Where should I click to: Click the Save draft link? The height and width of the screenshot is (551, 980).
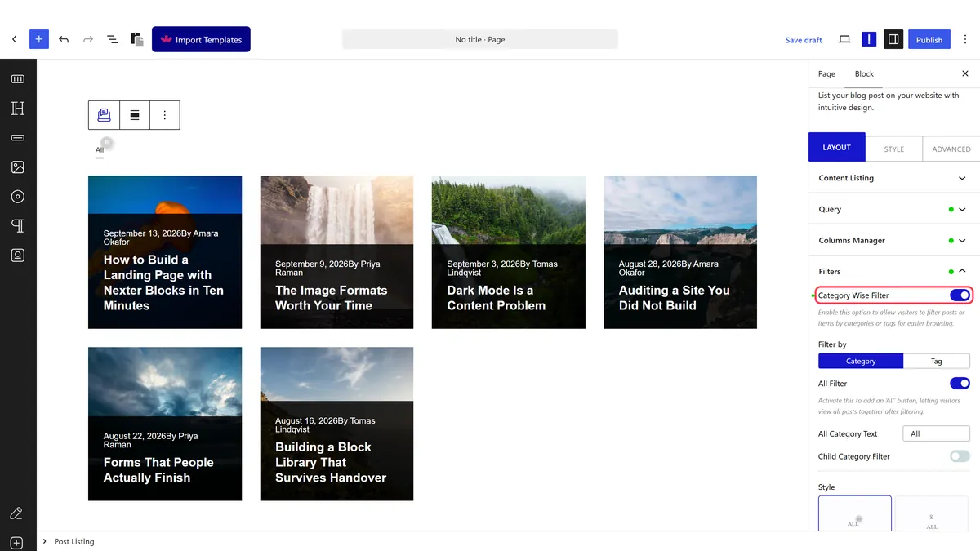[804, 40]
